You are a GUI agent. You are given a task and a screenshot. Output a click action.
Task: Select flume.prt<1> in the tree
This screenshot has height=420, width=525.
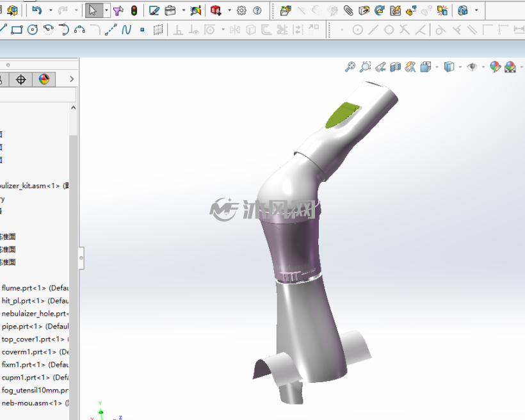pyautogui.click(x=35, y=288)
